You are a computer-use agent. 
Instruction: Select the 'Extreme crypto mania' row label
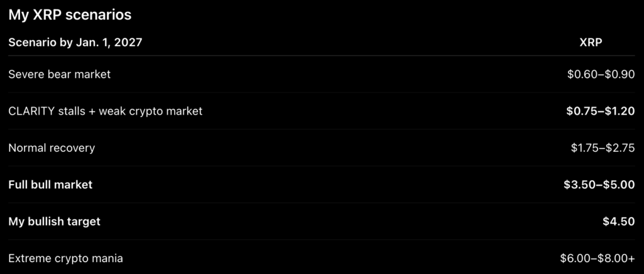(x=65, y=258)
